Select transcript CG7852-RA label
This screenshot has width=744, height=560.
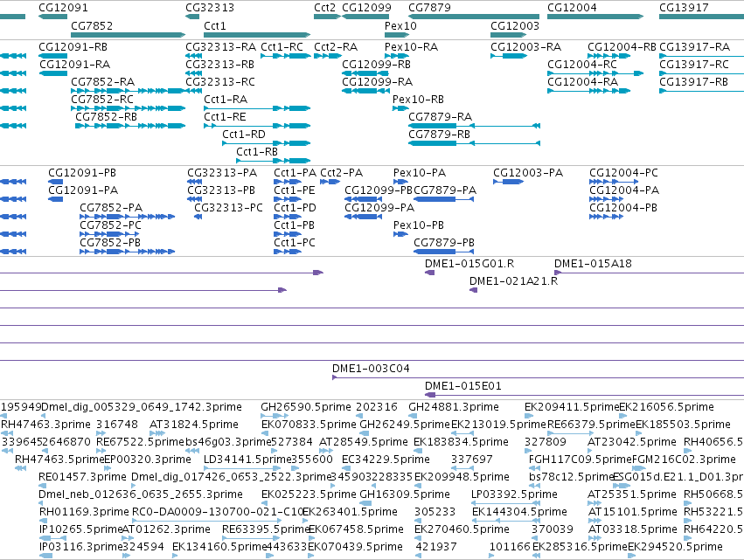[x=103, y=82]
